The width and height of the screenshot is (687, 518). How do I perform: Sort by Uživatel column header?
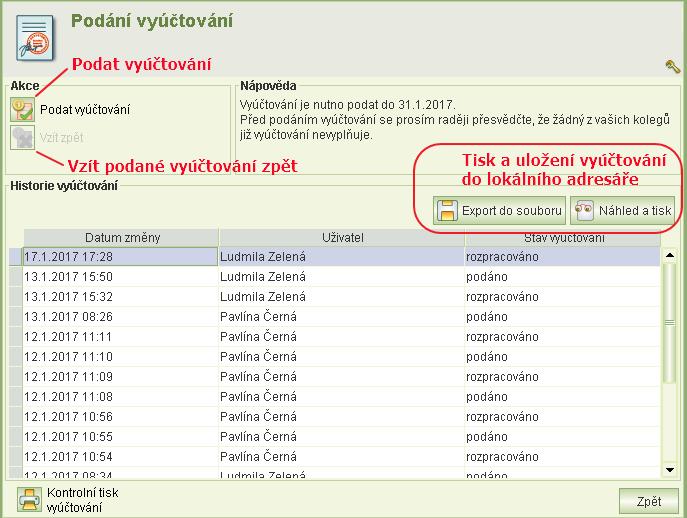tap(342, 238)
